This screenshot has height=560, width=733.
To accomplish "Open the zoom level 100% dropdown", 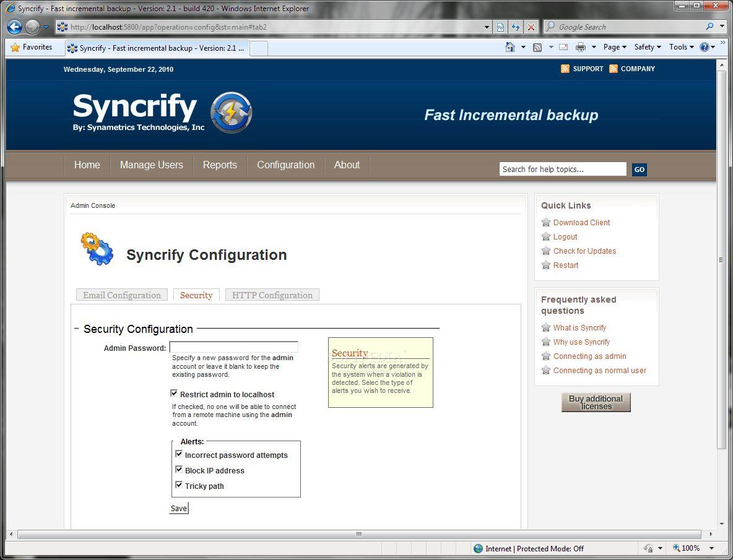I will (x=711, y=548).
